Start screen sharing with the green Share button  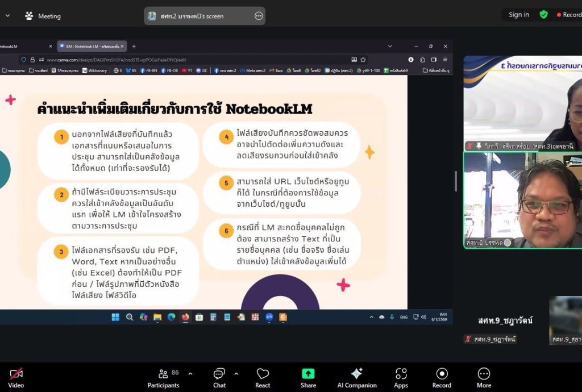(x=308, y=378)
